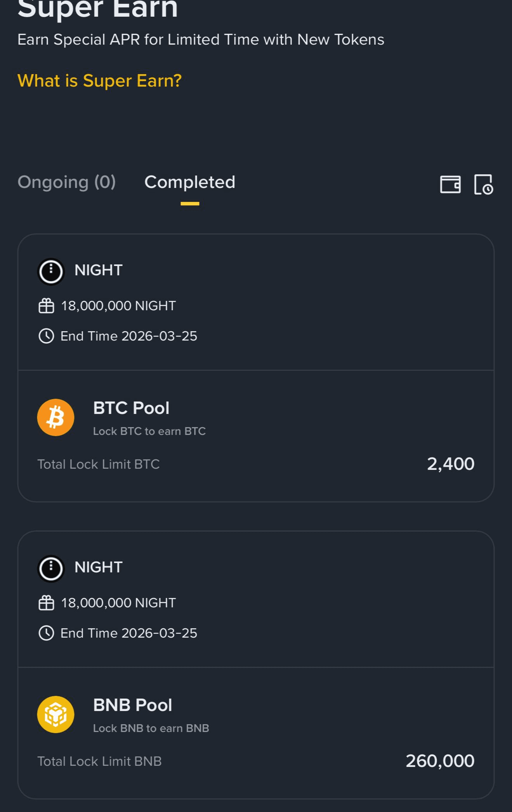This screenshot has width=512, height=812.
Task: Tap the NIGHT token icon in BTC card
Action: pos(51,271)
